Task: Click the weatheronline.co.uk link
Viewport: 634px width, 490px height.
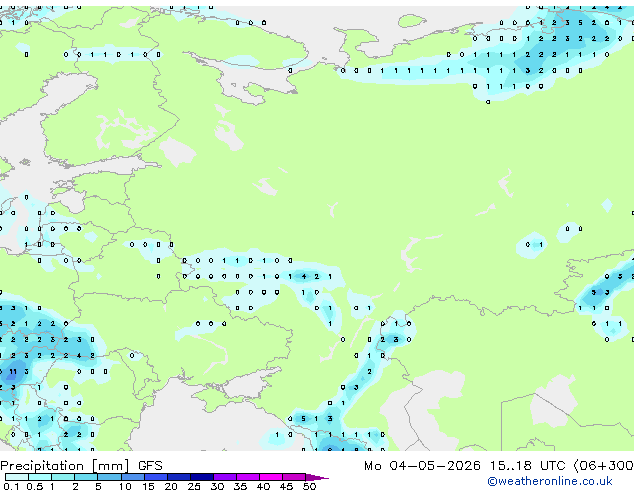Action: coord(550,481)
